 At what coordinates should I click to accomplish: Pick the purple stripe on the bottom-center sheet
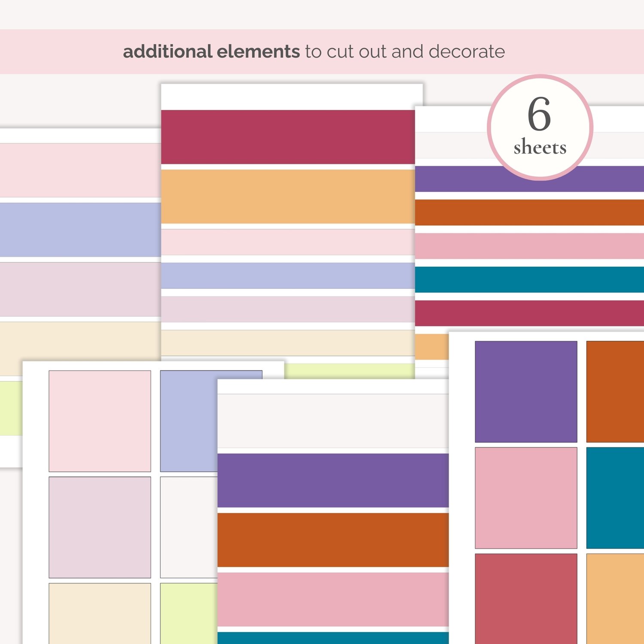pyautogui.click(x=333, y=480)
